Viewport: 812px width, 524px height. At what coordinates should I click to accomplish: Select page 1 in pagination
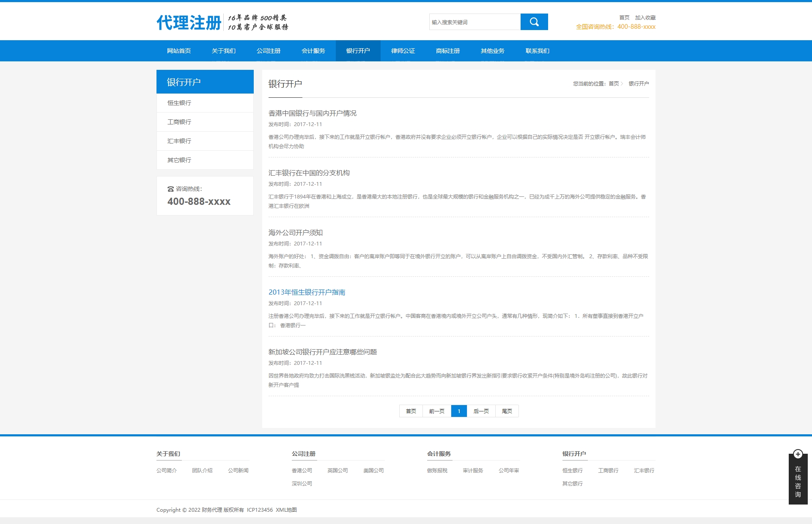pyautogui.click(x=459, y=411)
